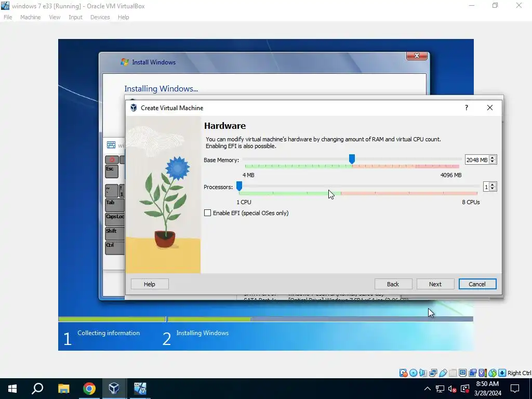
Task: Click the 'Collecting information' step label
Action: point(109,333)
